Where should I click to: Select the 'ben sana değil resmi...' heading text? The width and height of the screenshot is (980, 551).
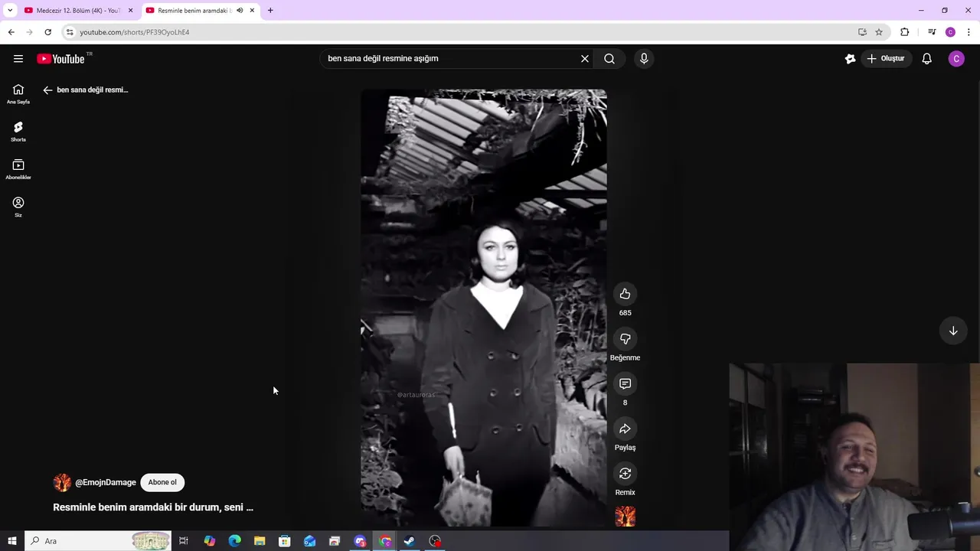[x=93, y=90]
